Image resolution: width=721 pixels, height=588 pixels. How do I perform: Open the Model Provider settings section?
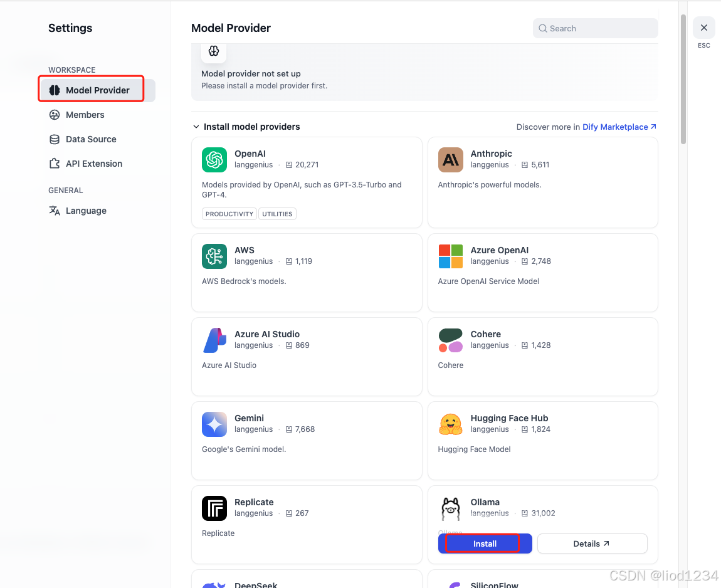[x=97, y=90]
